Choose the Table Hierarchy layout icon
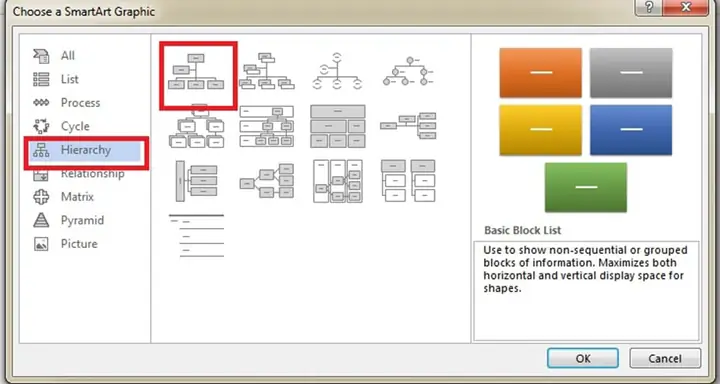The image size is (720, 384). [338, 126]
